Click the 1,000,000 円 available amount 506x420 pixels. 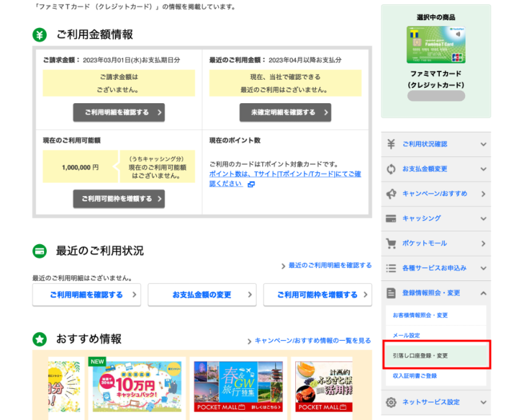point(80,167)
